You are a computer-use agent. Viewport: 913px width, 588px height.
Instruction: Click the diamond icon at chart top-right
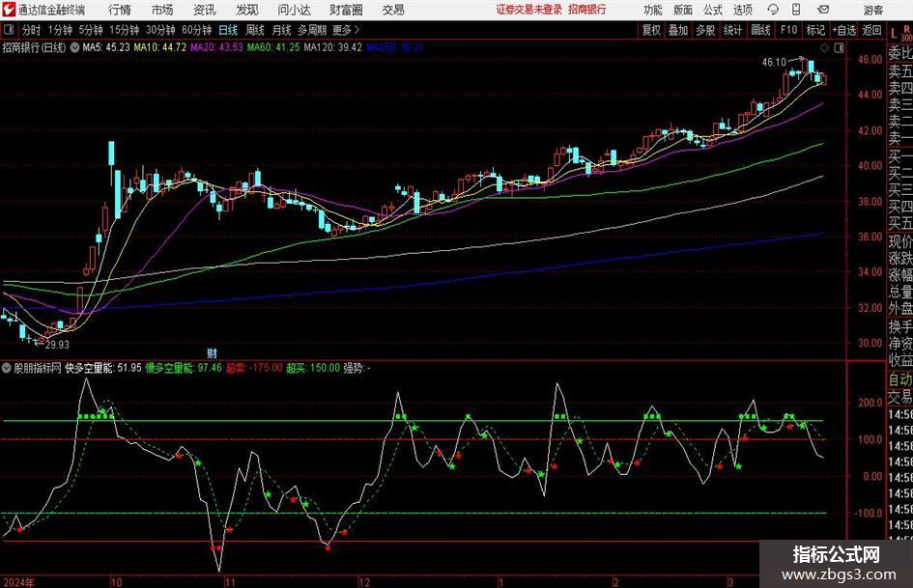[824, 48]
